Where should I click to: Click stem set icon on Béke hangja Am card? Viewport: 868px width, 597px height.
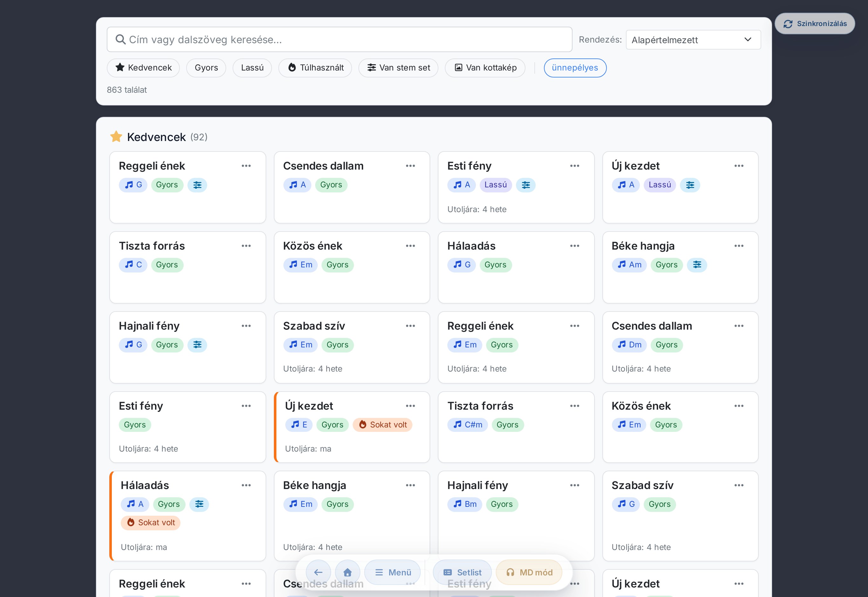[697, 265]
